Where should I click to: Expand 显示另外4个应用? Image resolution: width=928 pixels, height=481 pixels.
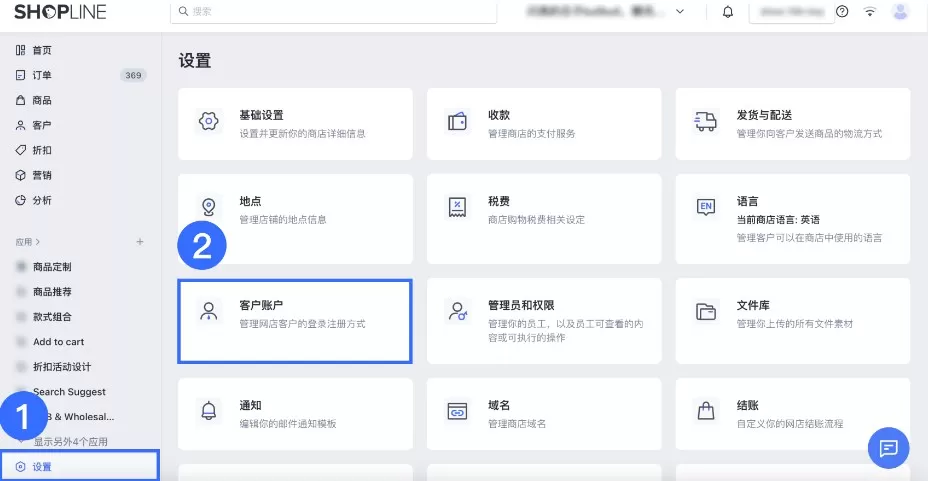[x=70, y=442]
